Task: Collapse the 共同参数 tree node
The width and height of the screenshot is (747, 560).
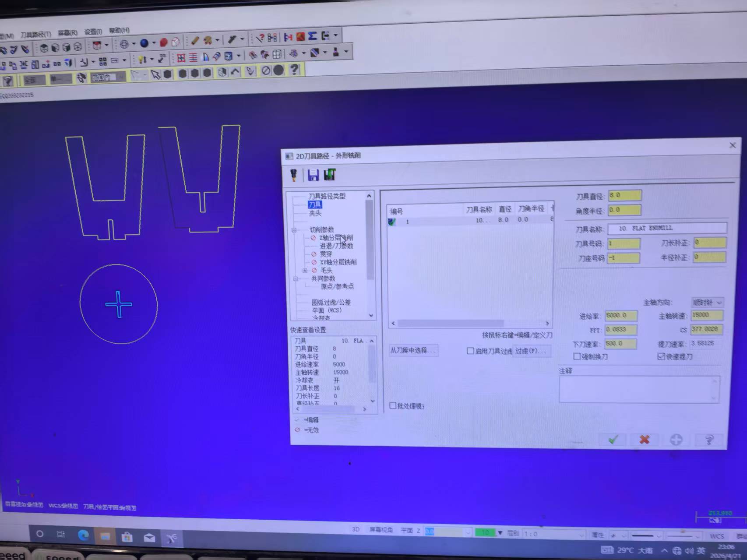Action: click(296, 278)
